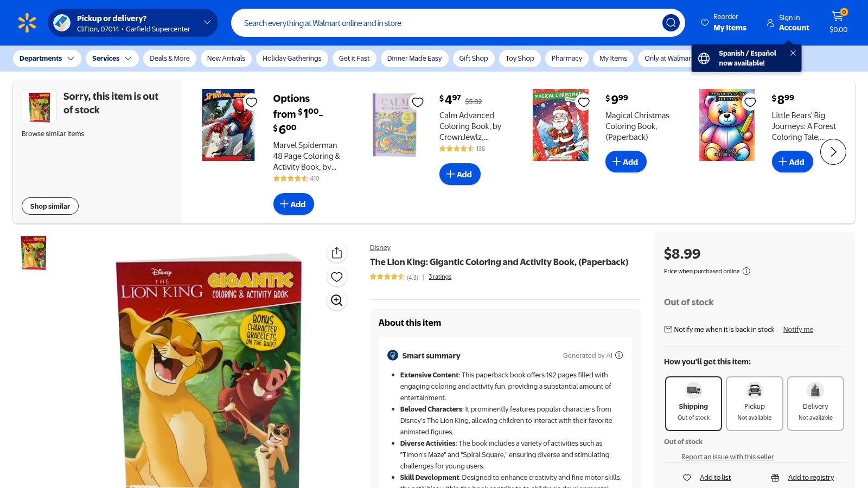Click the Sign In Account person icon
The image size is (868, 488).
[x=770, y=23]
